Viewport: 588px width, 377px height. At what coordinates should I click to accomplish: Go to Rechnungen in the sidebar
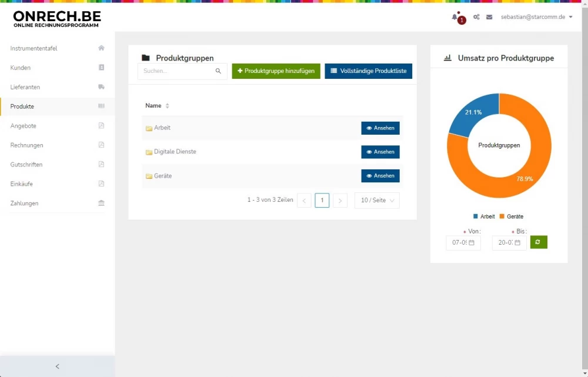coord(26,145)
